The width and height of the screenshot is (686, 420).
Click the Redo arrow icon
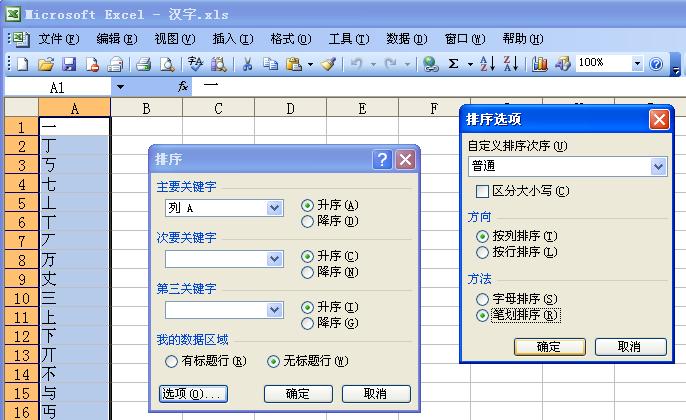390,64
